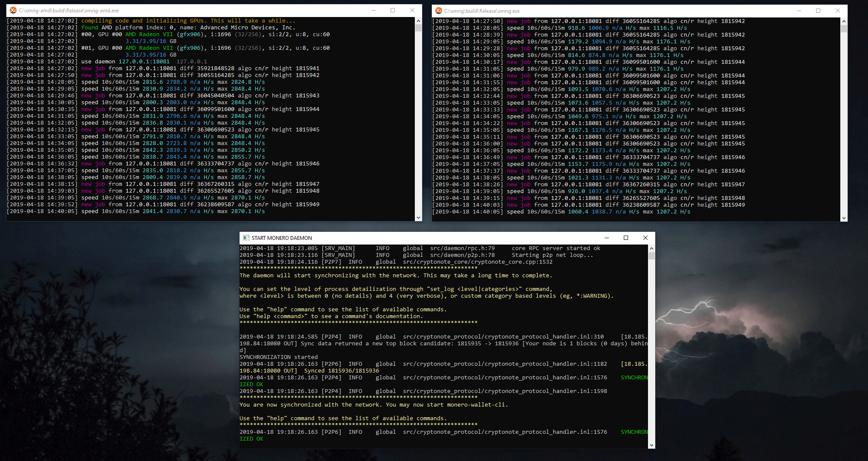This screenshot has height=461, width=868.
Task: Close the xmrig.exe console window
Action: 838,11
